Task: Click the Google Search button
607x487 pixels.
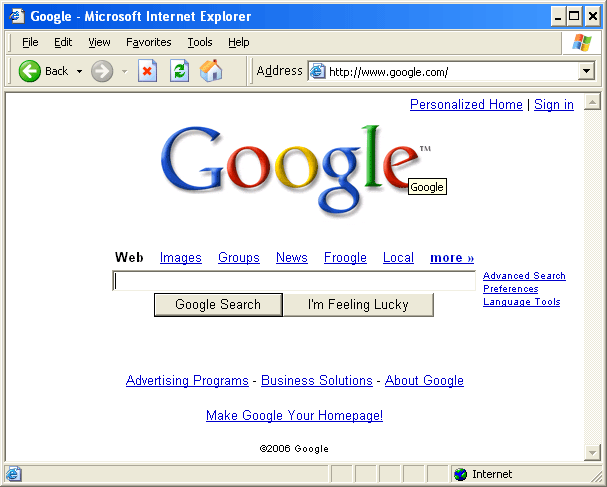Action: pyautogui.click(x=218, y=305)
